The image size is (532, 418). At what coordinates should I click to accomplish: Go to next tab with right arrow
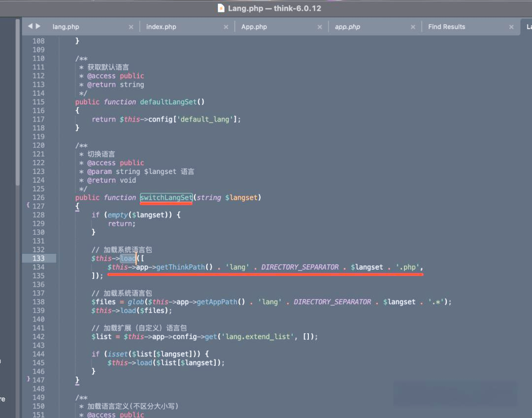pyautogui.click(x=38, y=26)
